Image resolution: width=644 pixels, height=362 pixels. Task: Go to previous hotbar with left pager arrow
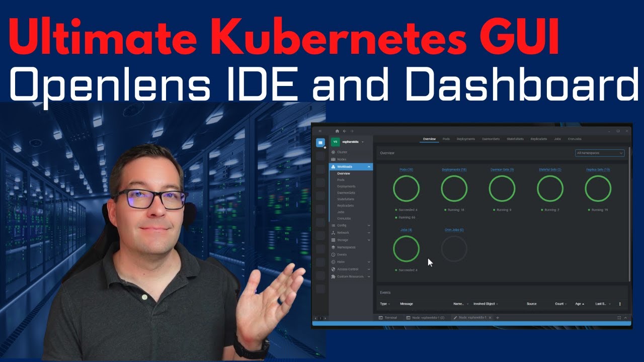tap(316, 318)
